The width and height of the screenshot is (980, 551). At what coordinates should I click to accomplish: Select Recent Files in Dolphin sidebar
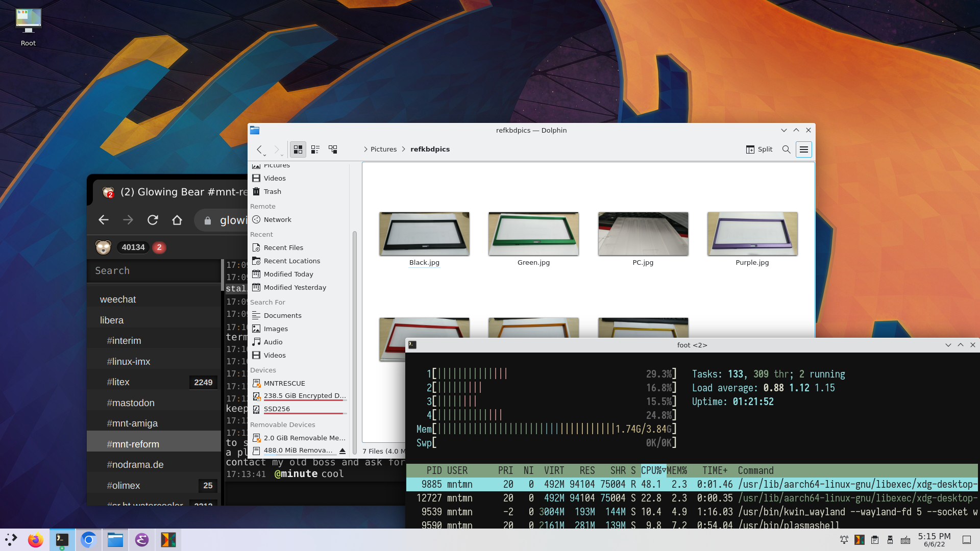(x=299, y=247)
